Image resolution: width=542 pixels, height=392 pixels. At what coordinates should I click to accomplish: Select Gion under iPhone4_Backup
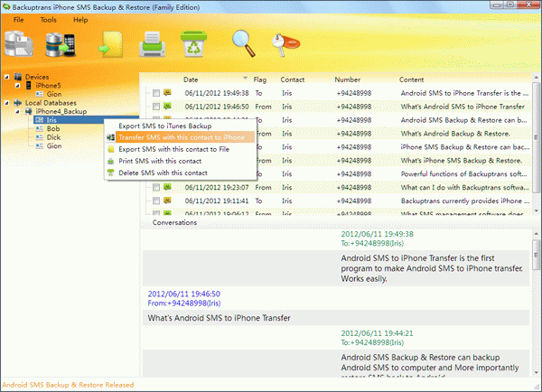click(54, 146)
